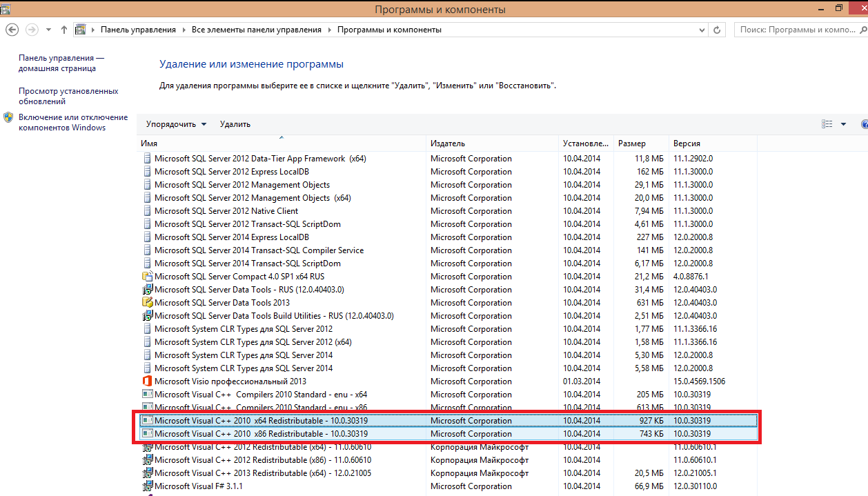Select 'Microsoft System CLR Types для SQL Server 2012' row
This screenshot has width=868, height=496.
(447, 329)
